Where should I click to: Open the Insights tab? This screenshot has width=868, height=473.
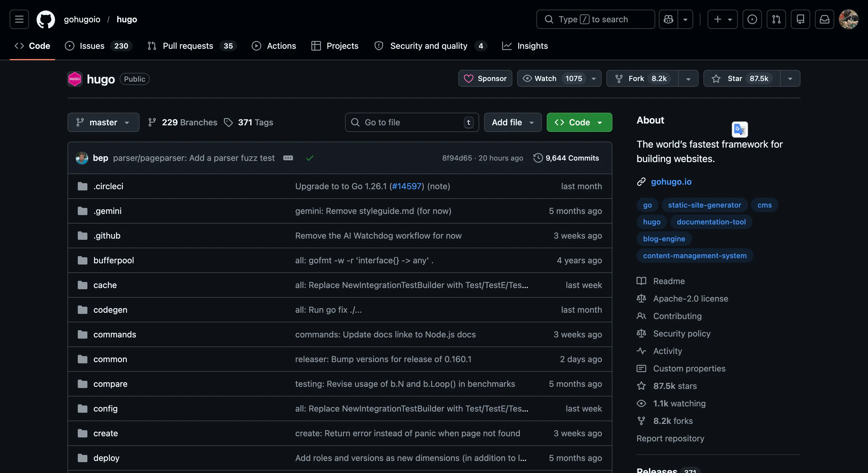pos(525,46)
